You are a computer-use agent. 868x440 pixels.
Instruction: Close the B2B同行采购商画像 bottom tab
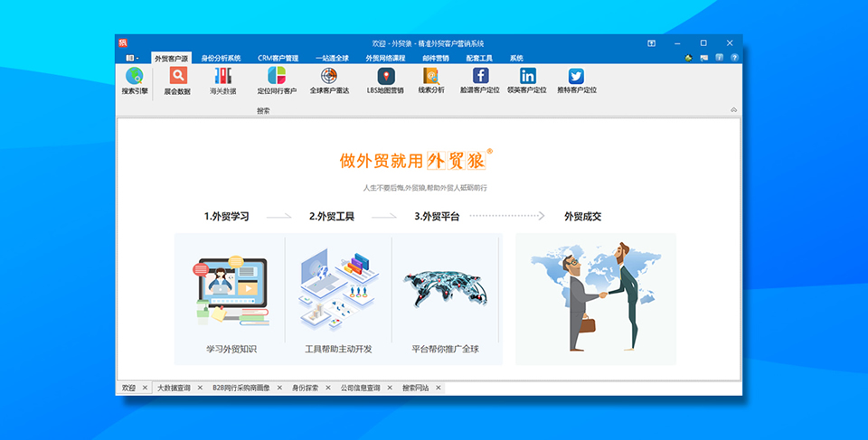279,388
